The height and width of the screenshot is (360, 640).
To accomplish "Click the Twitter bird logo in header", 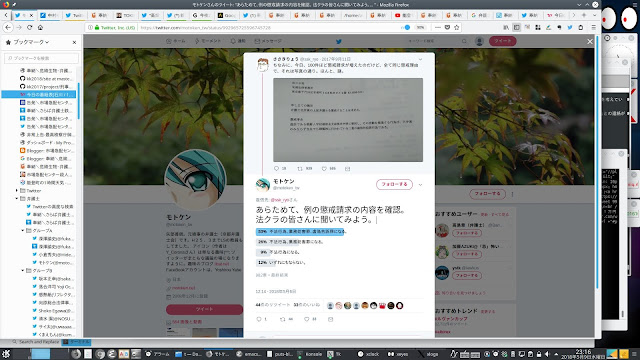I will (x=338, y=41).
